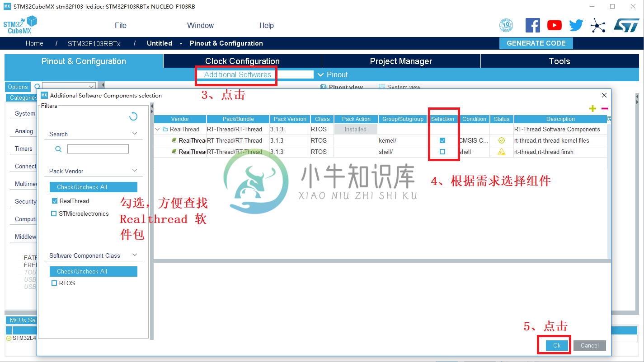Open the YouTube channel icon
644x362 pixels.
(x=555, y=25)
